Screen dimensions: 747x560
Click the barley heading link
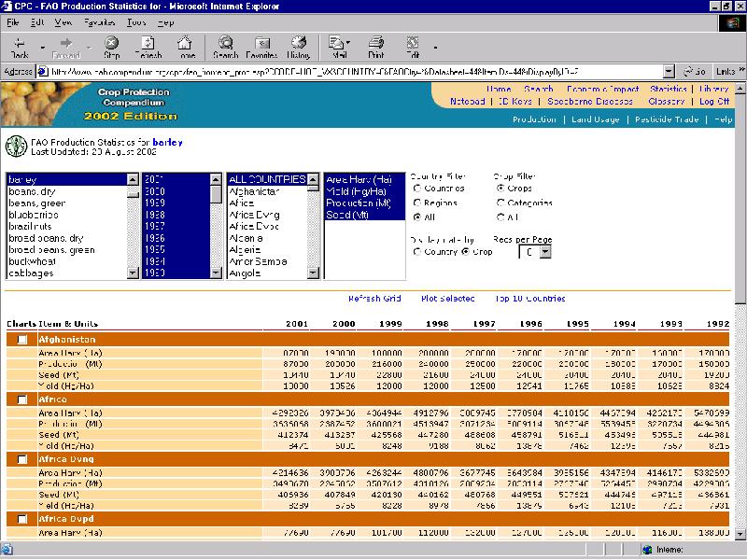click(167, 142)
